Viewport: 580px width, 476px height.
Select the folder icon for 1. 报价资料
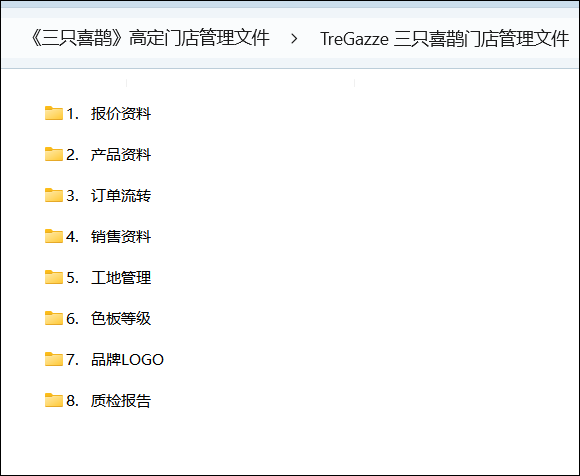coord(54,113)
